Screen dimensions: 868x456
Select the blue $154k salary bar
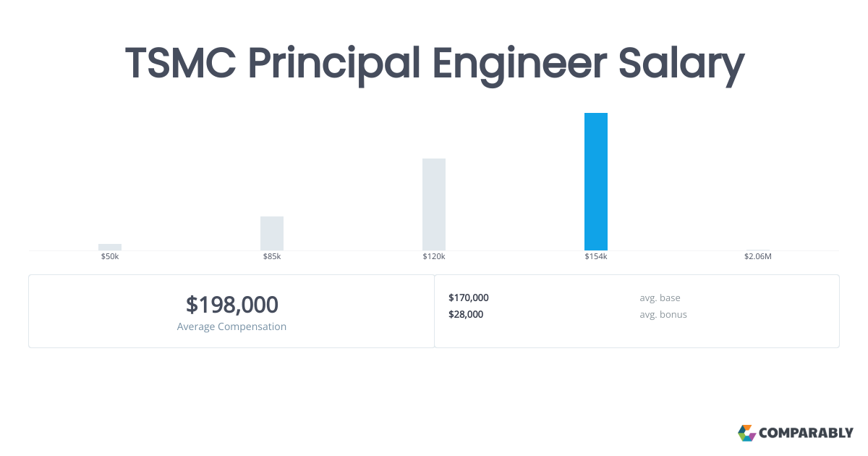tap(596, 182)
